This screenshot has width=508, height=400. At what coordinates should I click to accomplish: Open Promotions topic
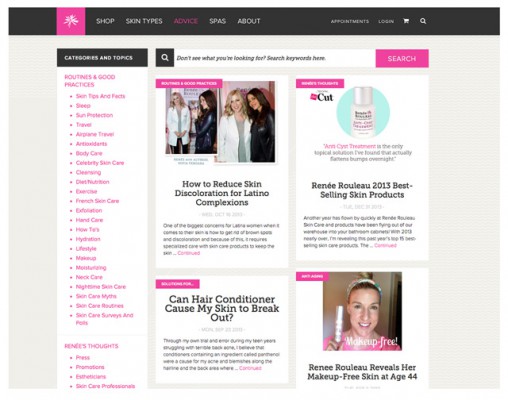tap(90, 367)
